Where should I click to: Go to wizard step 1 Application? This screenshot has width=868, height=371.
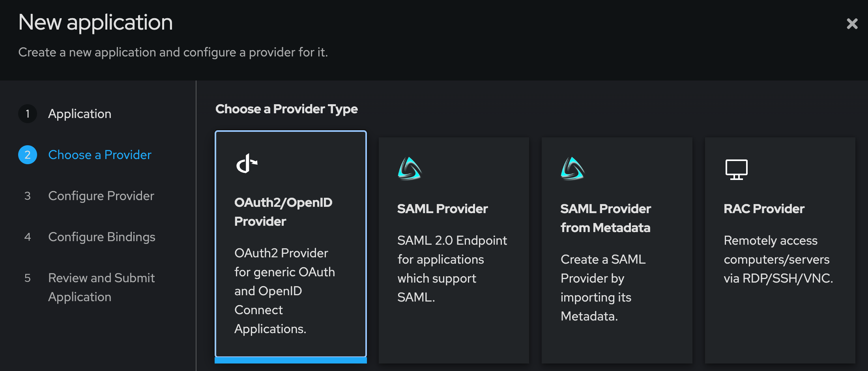80,114
